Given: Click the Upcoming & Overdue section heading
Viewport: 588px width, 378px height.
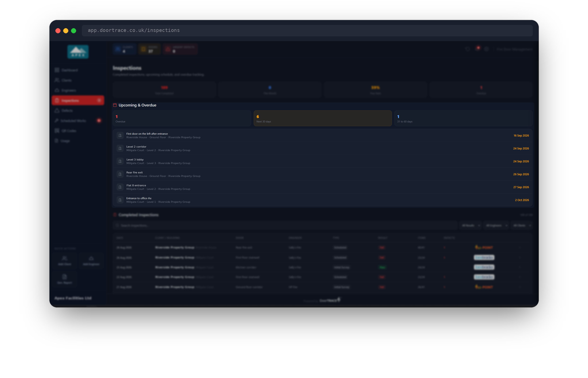Looking at the screenshot, I should (x=137, y=105).
